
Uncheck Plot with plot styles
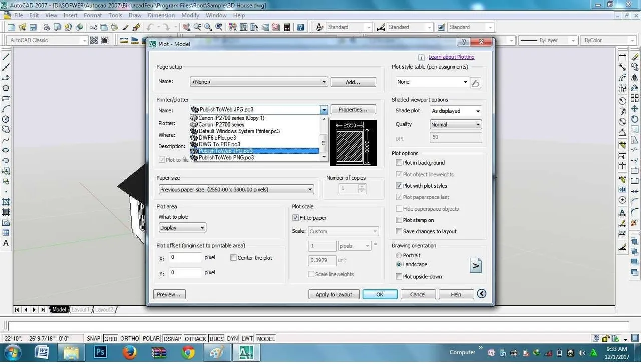tap(399, 186)
